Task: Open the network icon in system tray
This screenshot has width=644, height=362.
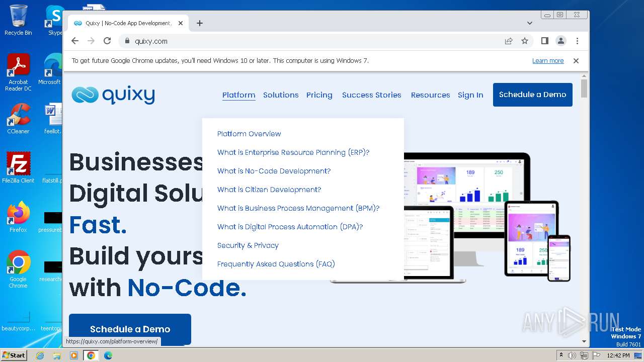Action: click(x=584, y=355)
